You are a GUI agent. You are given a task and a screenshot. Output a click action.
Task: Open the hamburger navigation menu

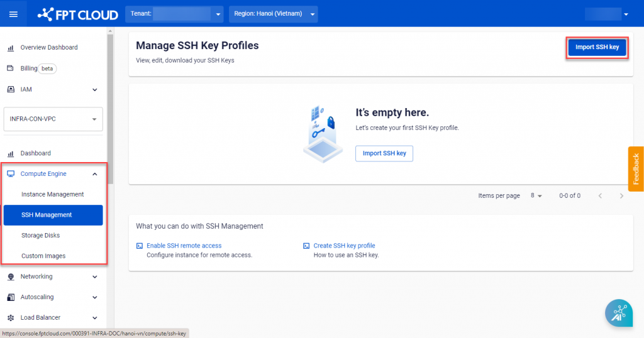13,14
